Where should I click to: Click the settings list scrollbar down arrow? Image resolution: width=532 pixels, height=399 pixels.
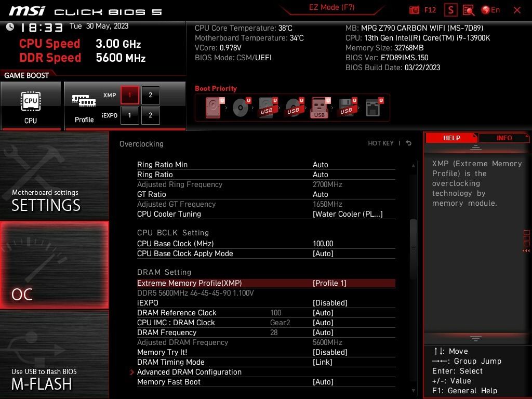pos(413,391)
